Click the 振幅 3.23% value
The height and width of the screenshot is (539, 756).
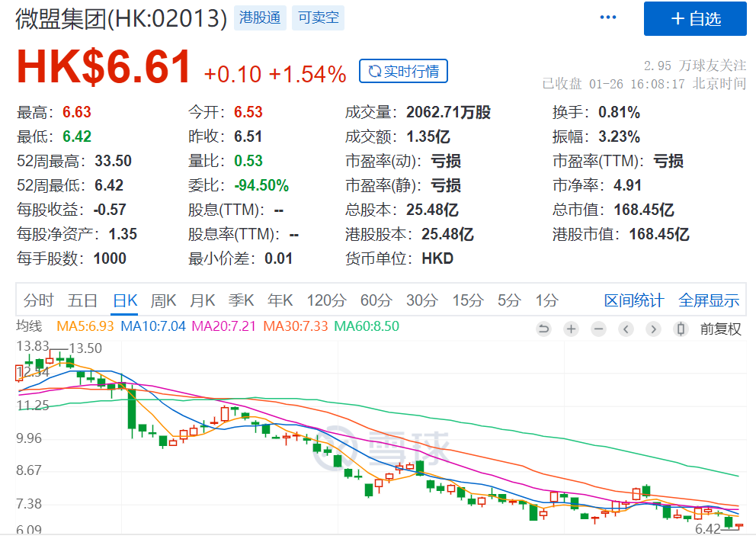(x=619, y=137)
